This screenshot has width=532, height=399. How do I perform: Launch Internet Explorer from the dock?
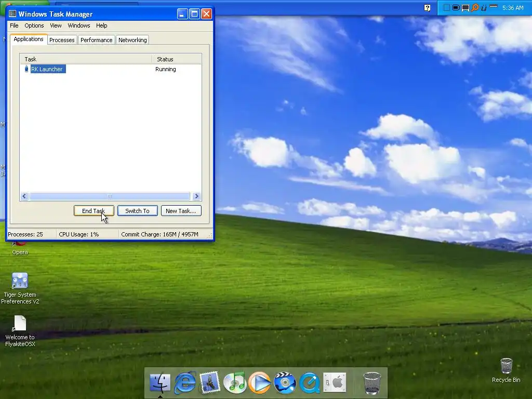185,383
